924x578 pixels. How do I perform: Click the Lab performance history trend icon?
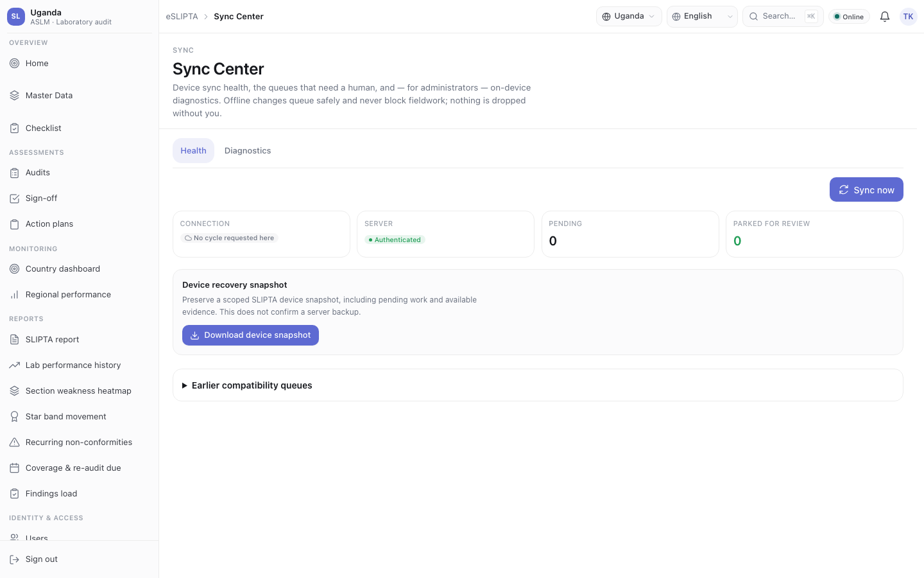coord(14,365)
